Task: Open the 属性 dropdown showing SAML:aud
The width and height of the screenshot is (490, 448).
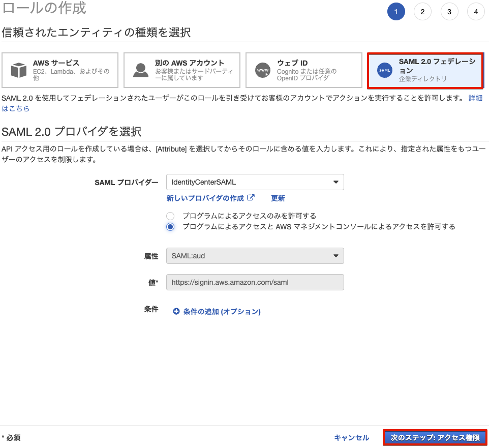Action: pos(255,256)
